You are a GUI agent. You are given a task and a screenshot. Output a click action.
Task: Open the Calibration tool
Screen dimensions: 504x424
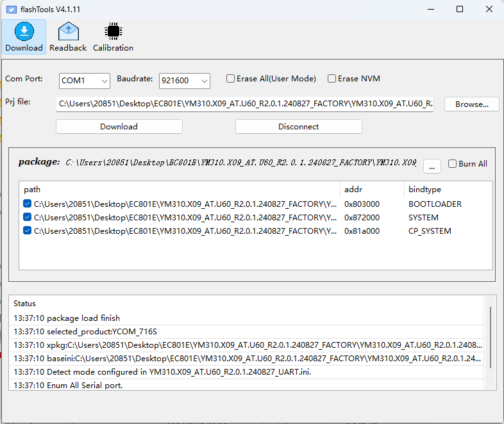click(x=113, y=37)
